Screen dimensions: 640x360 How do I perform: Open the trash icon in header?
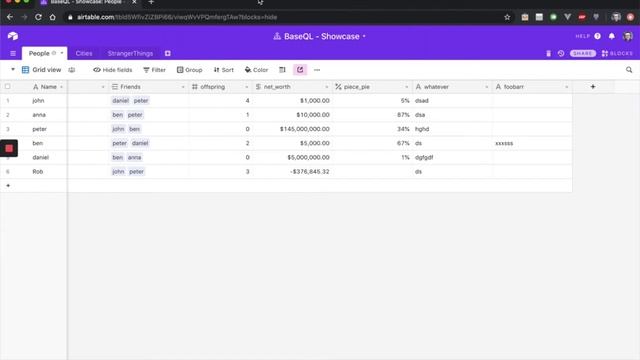(549, 53)
